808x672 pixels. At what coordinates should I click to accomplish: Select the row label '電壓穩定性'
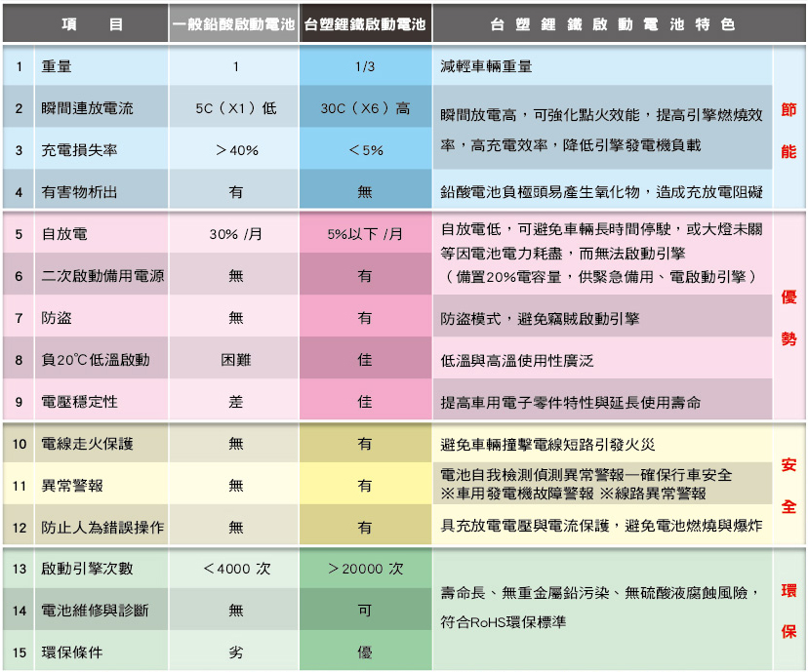[x=79, y=402]
